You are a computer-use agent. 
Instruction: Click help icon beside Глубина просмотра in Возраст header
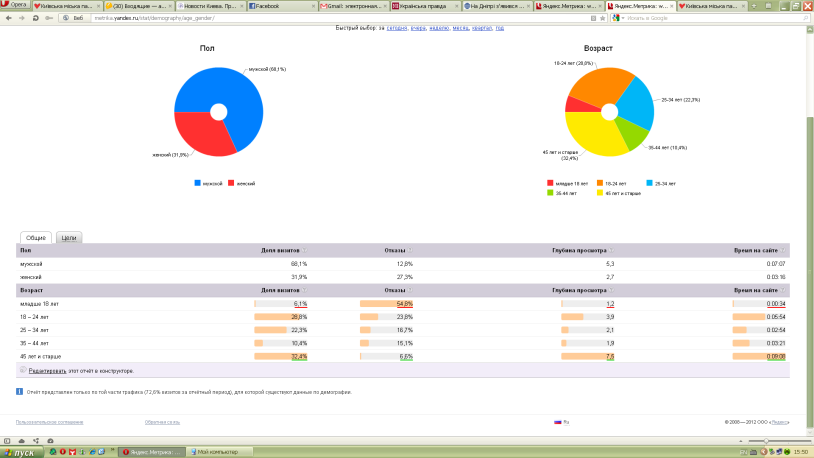(611, 290)
